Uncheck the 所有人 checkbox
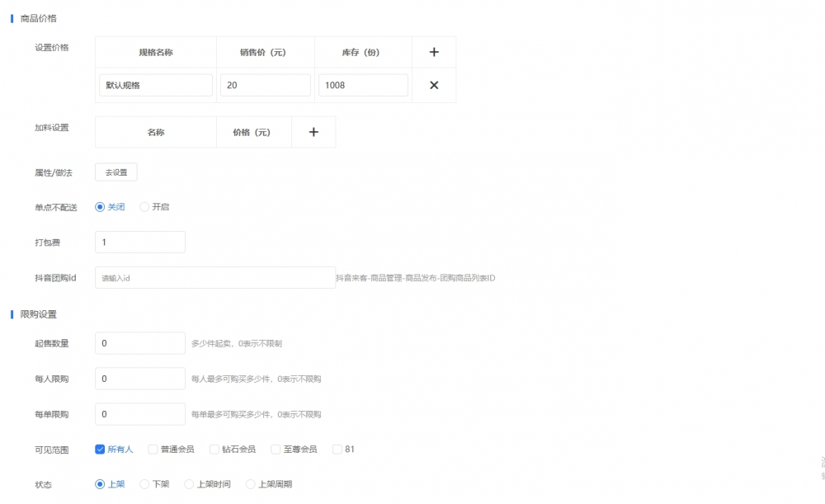825x504 pixels. (101, 450)
